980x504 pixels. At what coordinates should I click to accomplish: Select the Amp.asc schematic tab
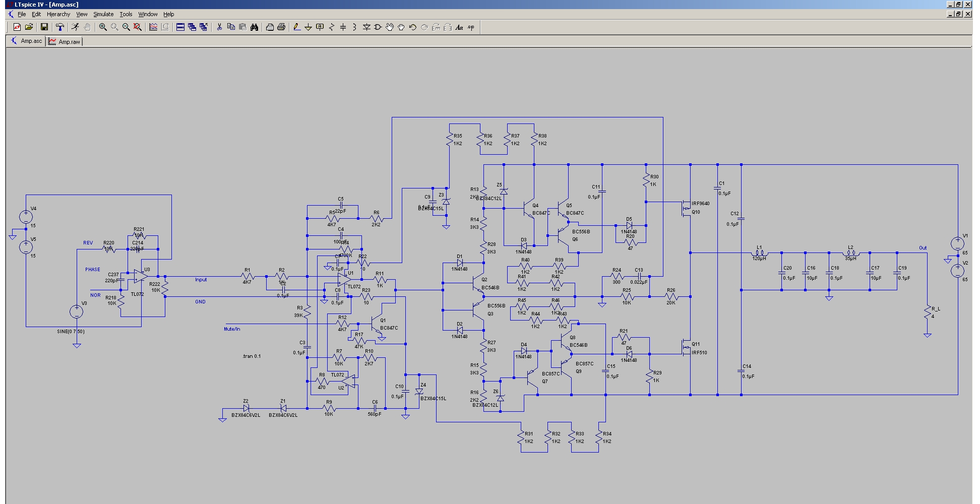coord(27,41)
